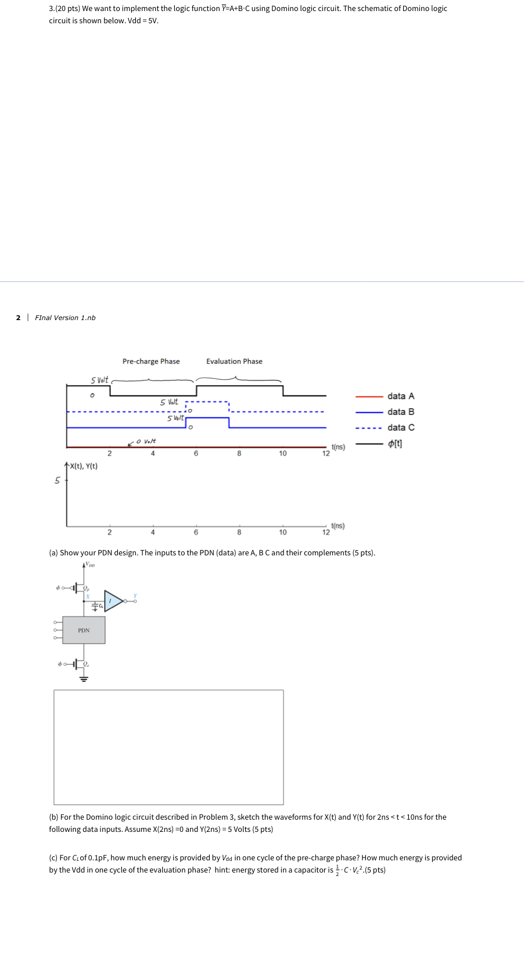Select the gray PDN block
This screenshot has width=524, height=980.
tap(84, 630)
